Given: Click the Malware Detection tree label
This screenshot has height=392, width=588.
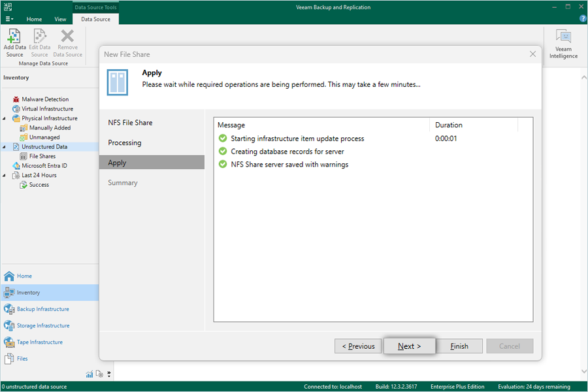Looking at the screenshot, I should tap(45, 99).
